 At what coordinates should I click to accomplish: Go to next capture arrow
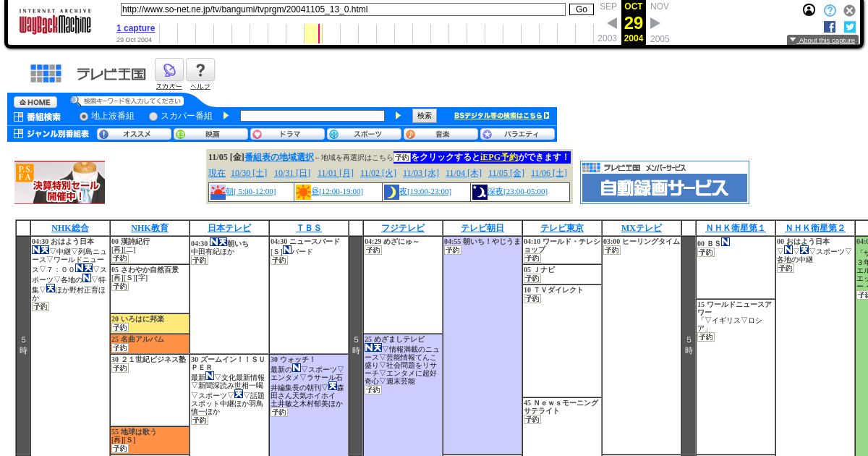(x=655, y=23)
